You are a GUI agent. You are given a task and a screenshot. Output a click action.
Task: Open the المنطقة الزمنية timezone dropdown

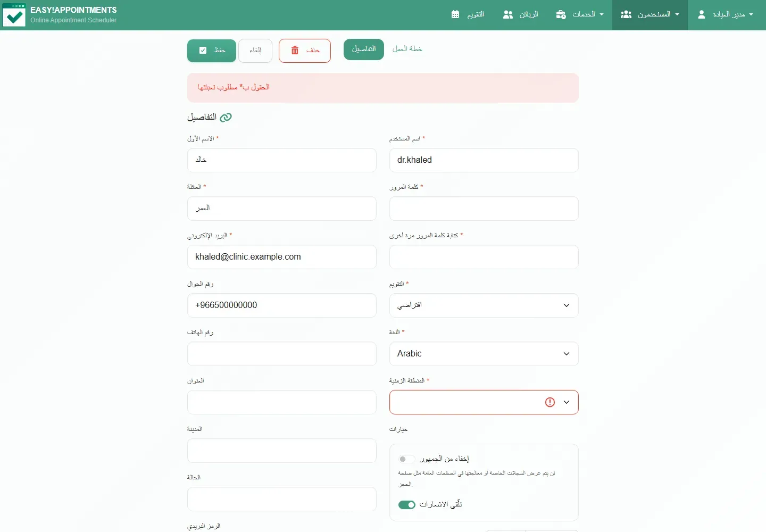pyautogui.click(x=484, y=402)
